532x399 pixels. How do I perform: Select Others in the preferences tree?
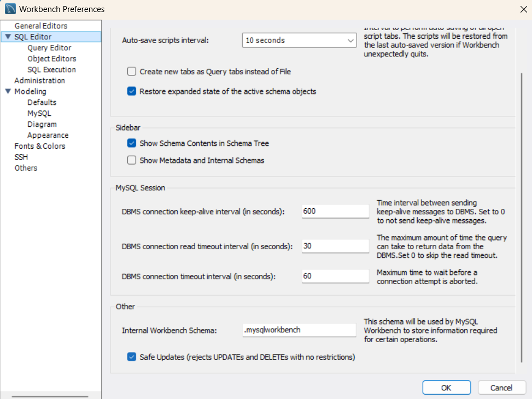click(x=26, y=168)
